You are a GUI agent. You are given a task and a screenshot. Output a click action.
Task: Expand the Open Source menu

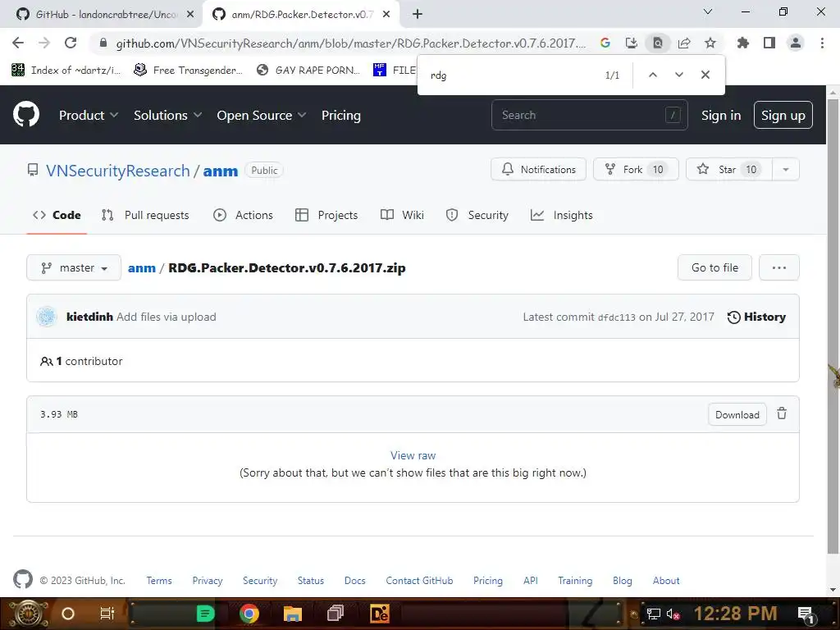coord(262,115)
